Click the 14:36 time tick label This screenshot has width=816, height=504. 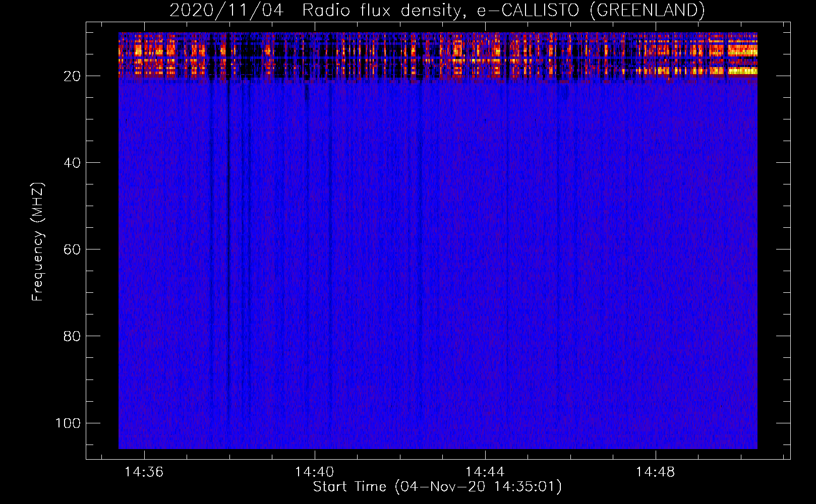point(144,472)
